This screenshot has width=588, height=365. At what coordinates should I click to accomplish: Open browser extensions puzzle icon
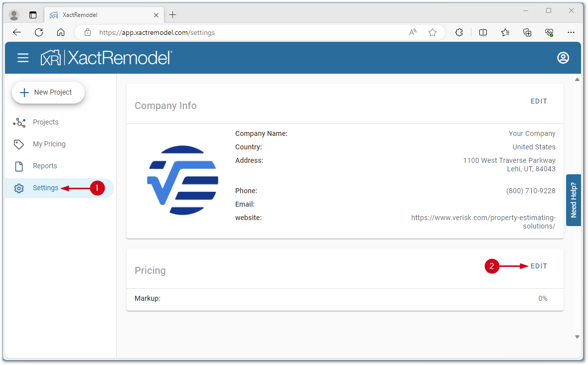[459, 32]
